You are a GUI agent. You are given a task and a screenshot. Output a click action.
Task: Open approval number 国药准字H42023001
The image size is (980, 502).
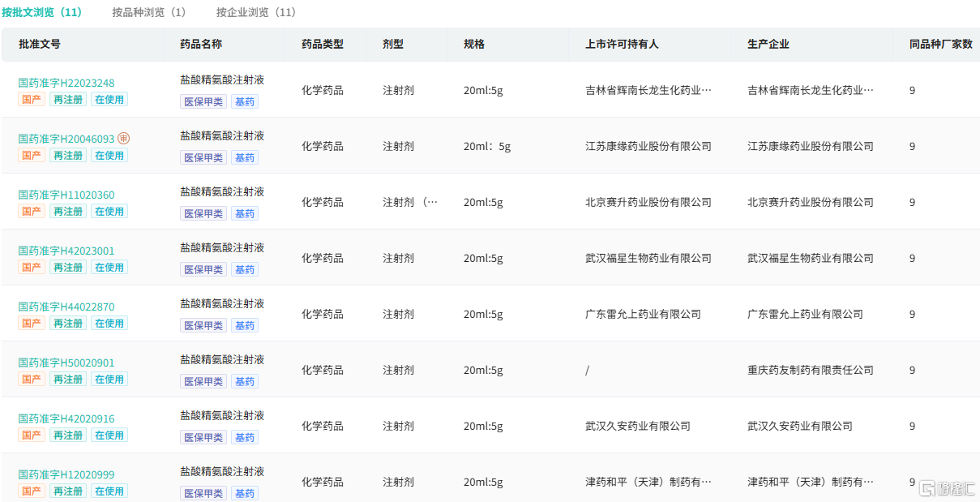66,251
